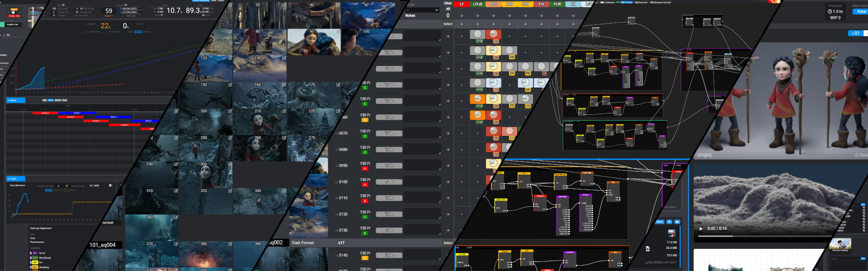Screen dimensions: 868x271
Task: Click the search icon beside the folder button
Action: (x=669, y=222)
